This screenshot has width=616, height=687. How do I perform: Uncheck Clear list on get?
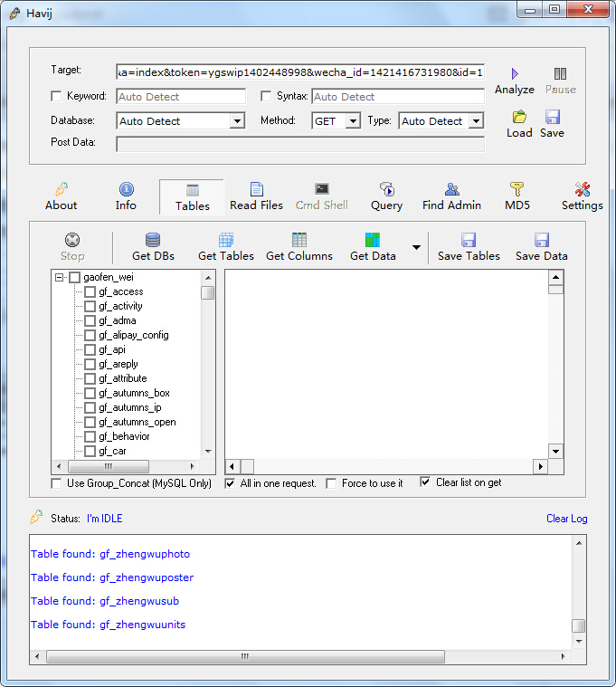point(425,482)
